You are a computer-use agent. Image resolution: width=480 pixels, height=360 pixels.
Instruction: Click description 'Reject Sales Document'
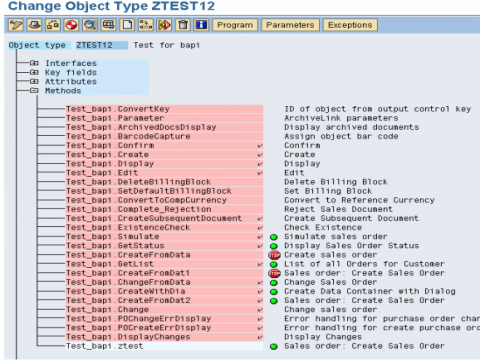[338, 209]
